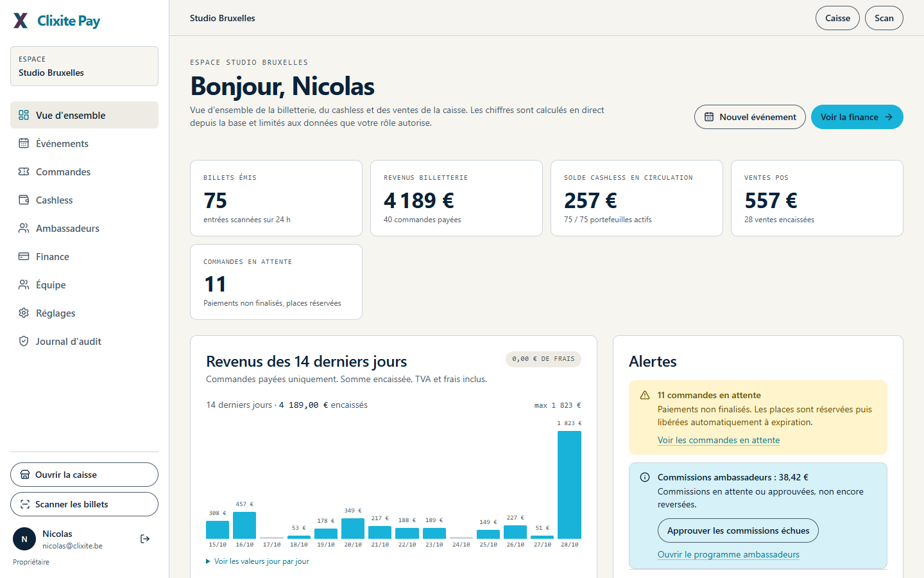The image size is (924, 578).
Task: Click the Finance card icon
Action: (x=24, y=256)
